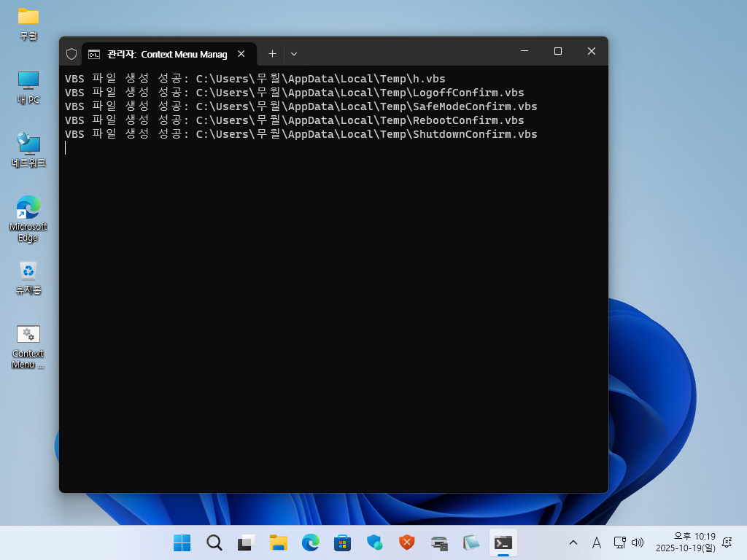Open taskbar Search

(214, 542)
